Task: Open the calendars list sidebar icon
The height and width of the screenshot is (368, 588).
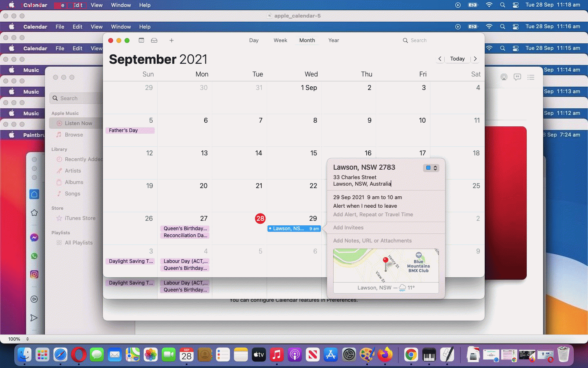Action: click(141, 40)
